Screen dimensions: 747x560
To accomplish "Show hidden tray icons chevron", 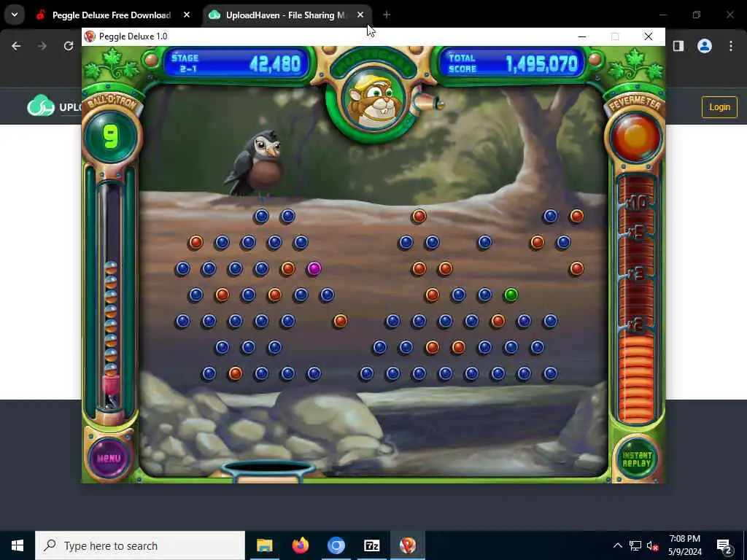I will (617, 545).
